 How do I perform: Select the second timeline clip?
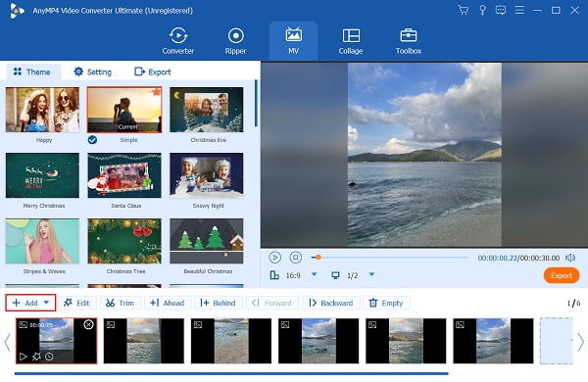click(x=144, y=341)
